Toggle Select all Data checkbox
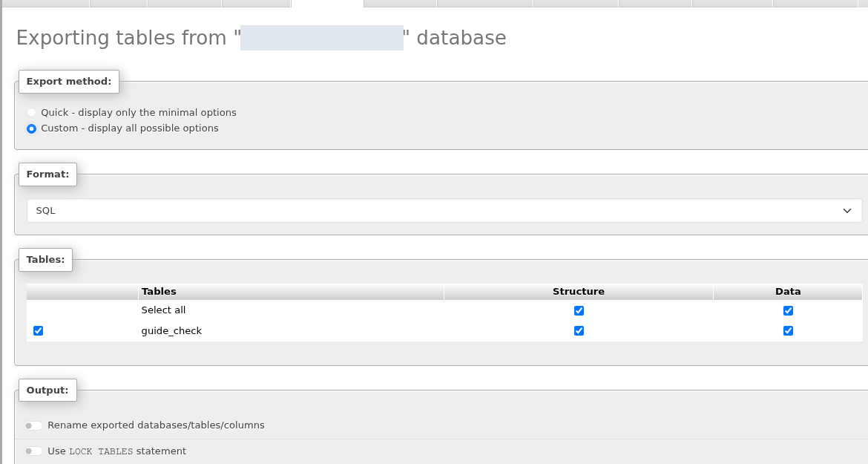Image resolution: width=868 pixels, height=464 pixels. point(788,310)
